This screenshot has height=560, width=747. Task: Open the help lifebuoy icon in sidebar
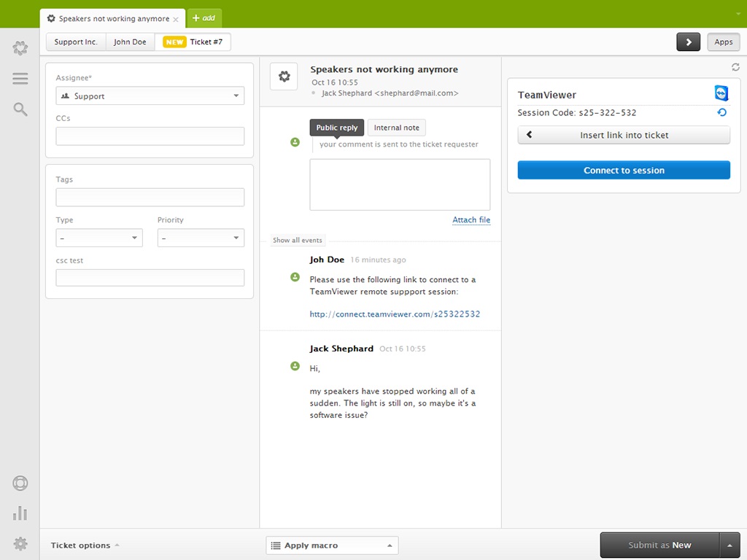pos(20,483)
